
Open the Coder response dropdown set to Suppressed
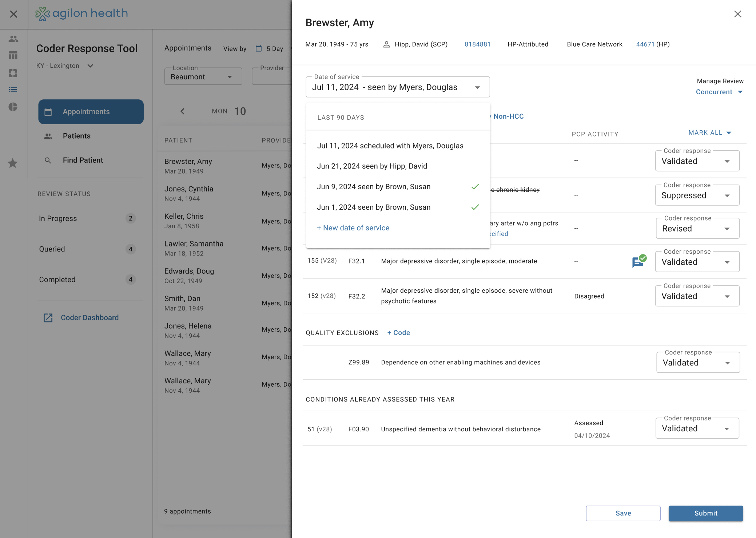(x=697, y=195)
